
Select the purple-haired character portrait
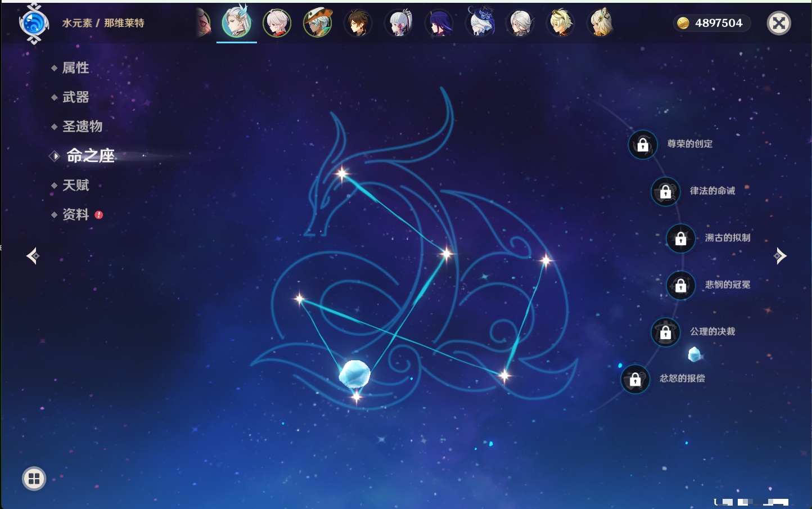[x=439, y=24]
